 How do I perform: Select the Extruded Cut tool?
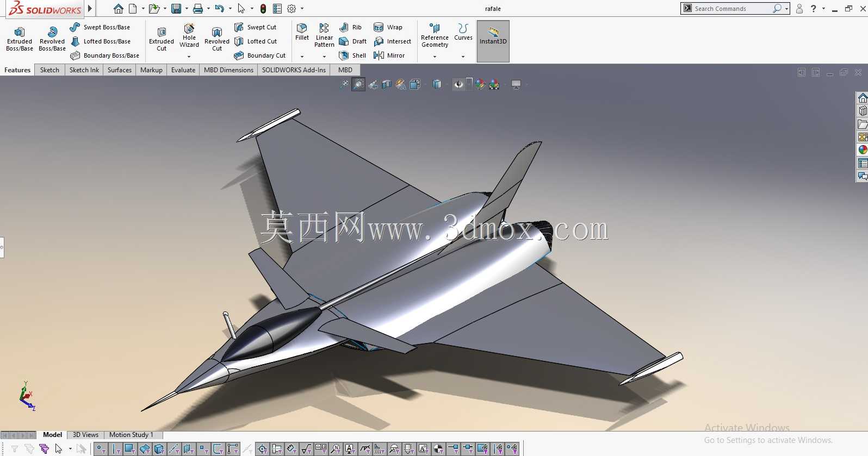(162, 39)
